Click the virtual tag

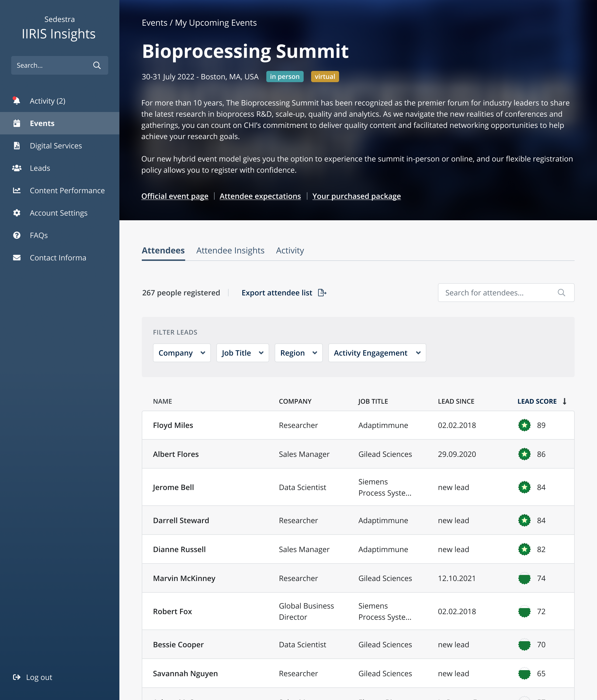325,76
